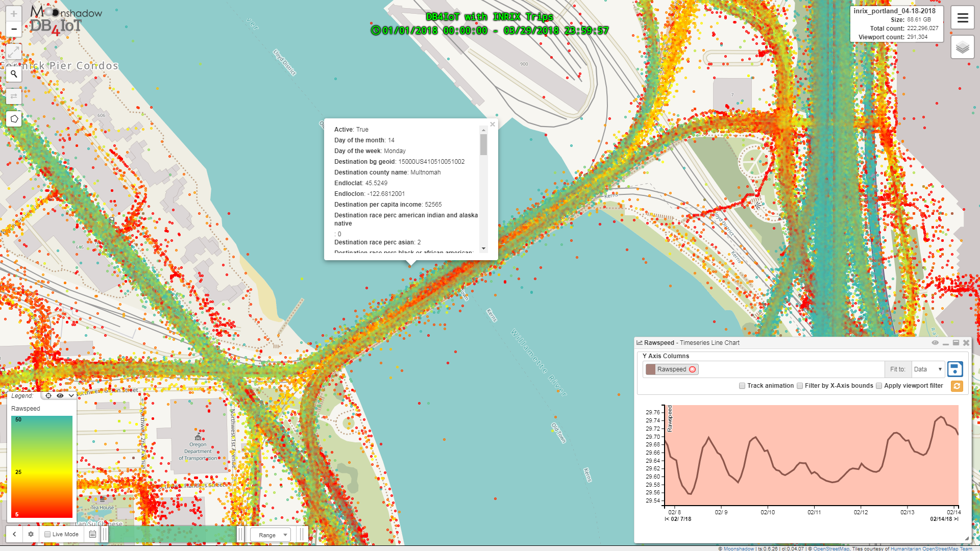980x551 pixels.
Task: Click the Tea House map marker
Action: (102, 499)
